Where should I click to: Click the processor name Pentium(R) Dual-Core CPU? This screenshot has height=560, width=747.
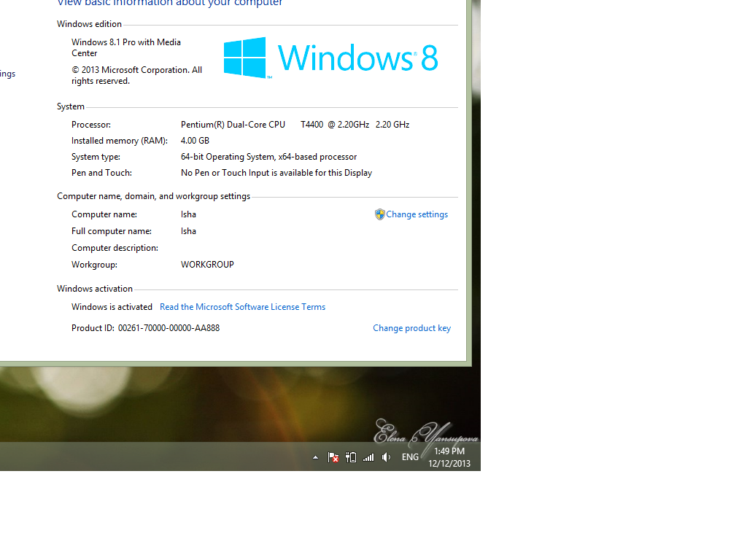tap(233, 125)
